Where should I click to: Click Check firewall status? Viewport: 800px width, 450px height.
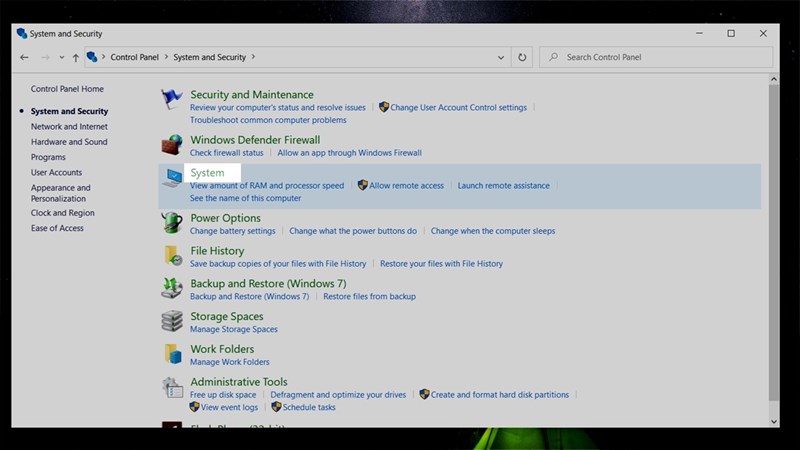(x=227, y=153)
